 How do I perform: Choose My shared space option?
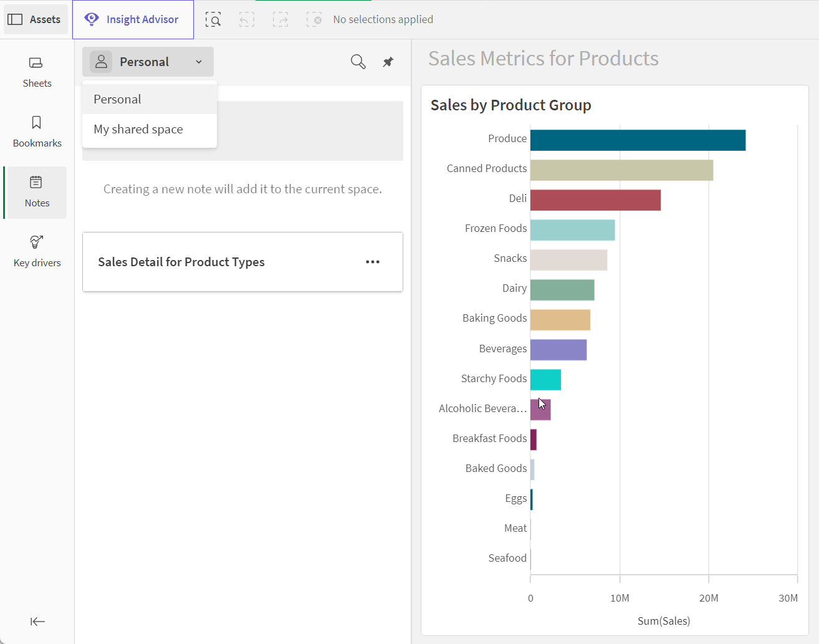tap(150, 129)
